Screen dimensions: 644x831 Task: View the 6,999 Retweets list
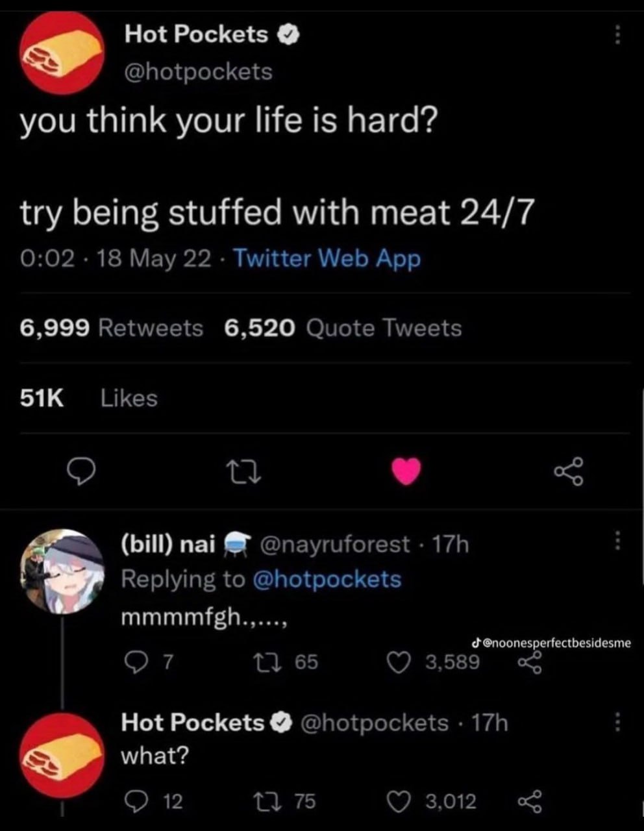[x=111, y=328]
